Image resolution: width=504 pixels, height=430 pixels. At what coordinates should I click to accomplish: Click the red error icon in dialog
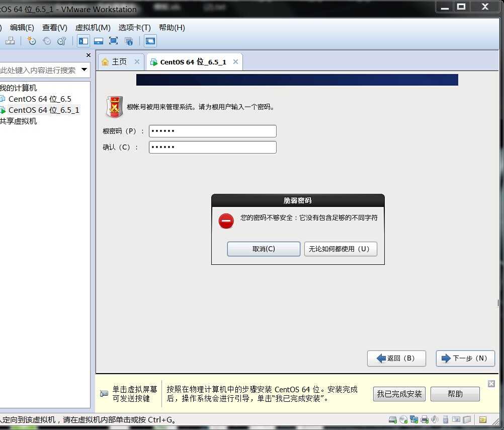[x=226, y=221]
